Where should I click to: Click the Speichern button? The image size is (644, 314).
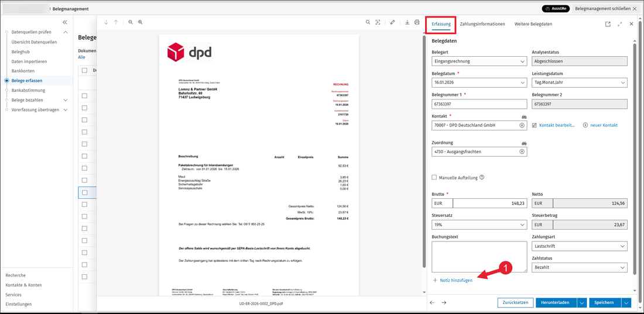(x=605, y=302)
